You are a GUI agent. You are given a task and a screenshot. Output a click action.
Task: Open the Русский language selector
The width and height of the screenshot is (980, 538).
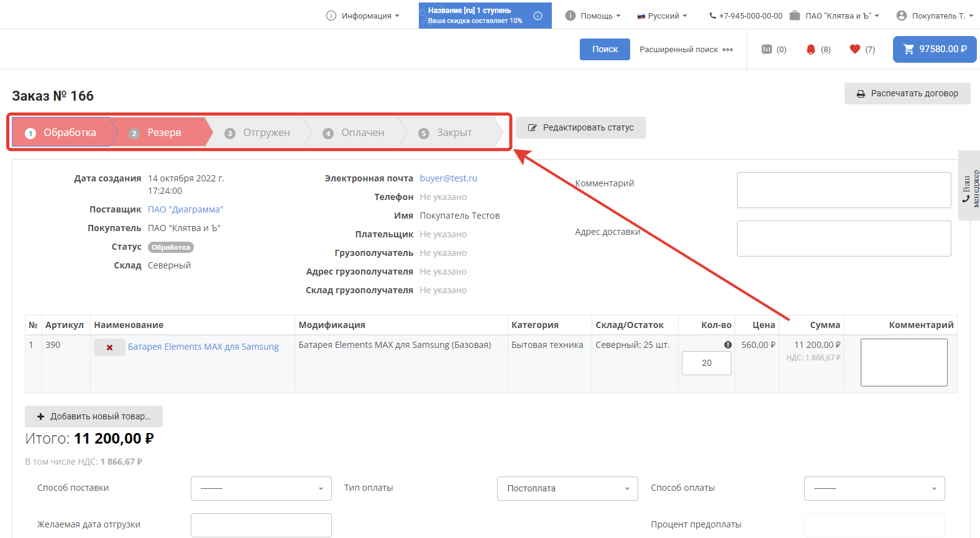click(662, 16)
